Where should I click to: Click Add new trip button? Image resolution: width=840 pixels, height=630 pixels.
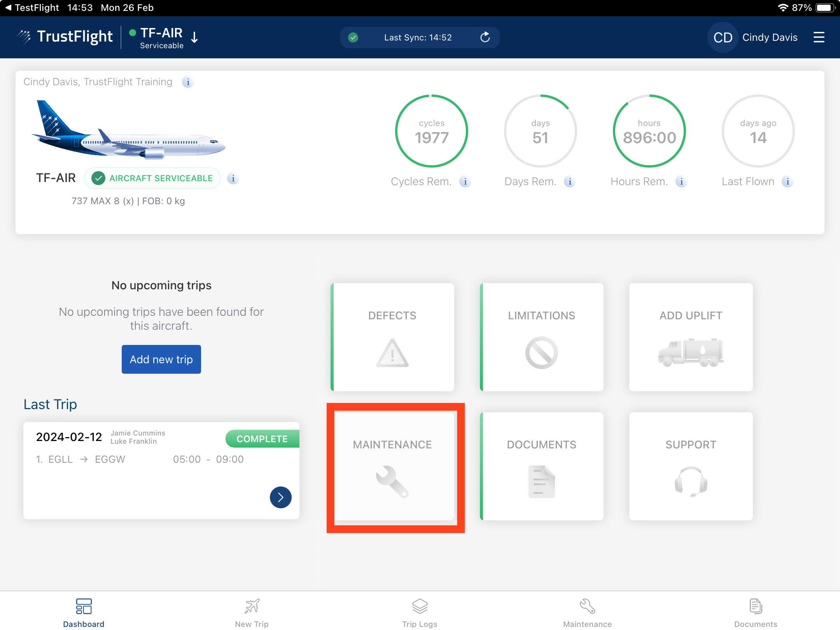161,359
